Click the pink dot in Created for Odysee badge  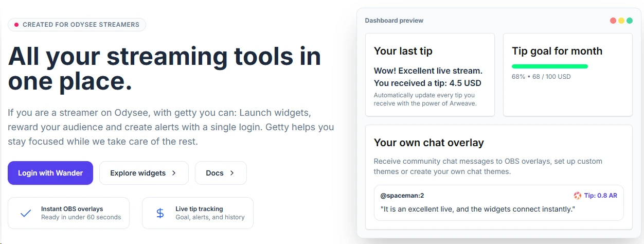coord(16,25)
